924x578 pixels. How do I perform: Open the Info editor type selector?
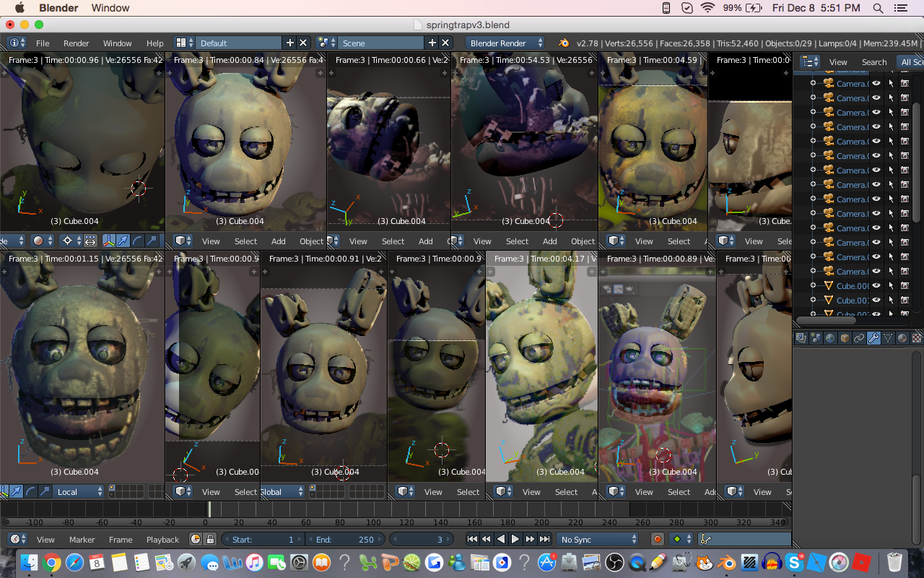tap(17, 43)
